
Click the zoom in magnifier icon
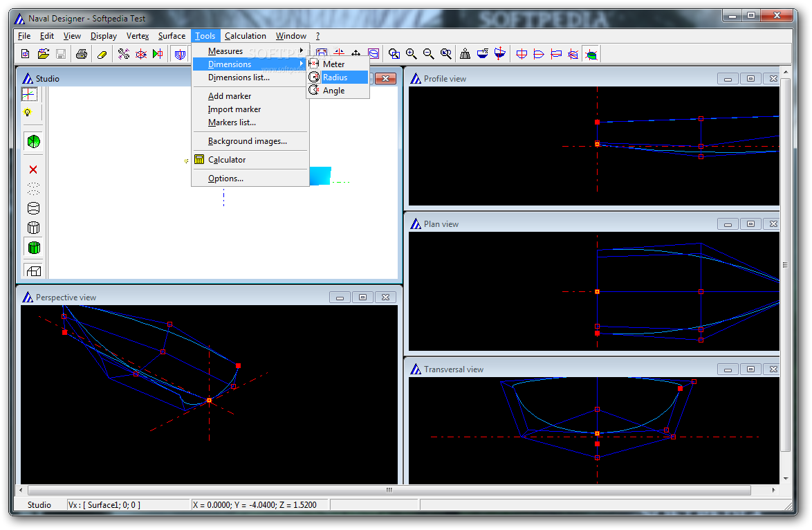point(411,54)
